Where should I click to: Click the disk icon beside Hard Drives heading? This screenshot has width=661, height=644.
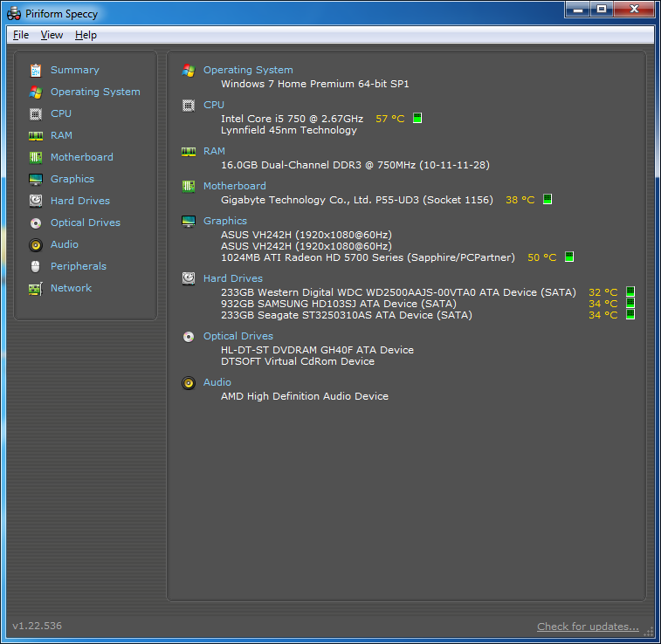189,278
